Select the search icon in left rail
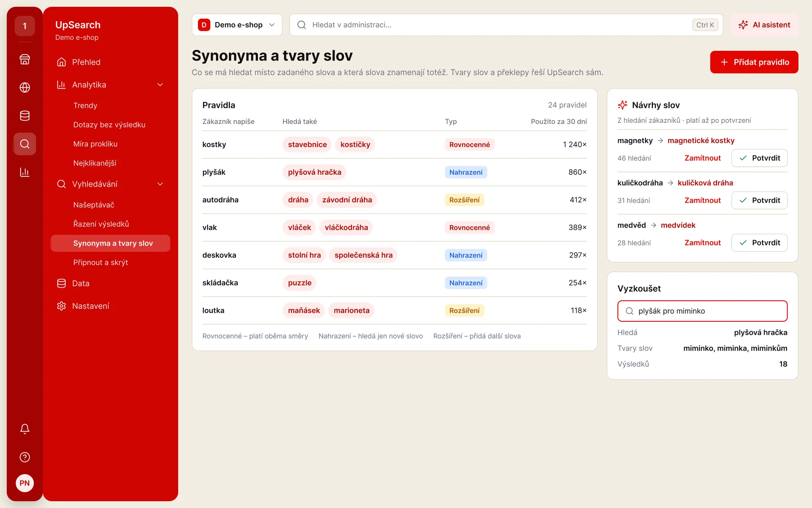812x508 pixels. tap(25, 144)
